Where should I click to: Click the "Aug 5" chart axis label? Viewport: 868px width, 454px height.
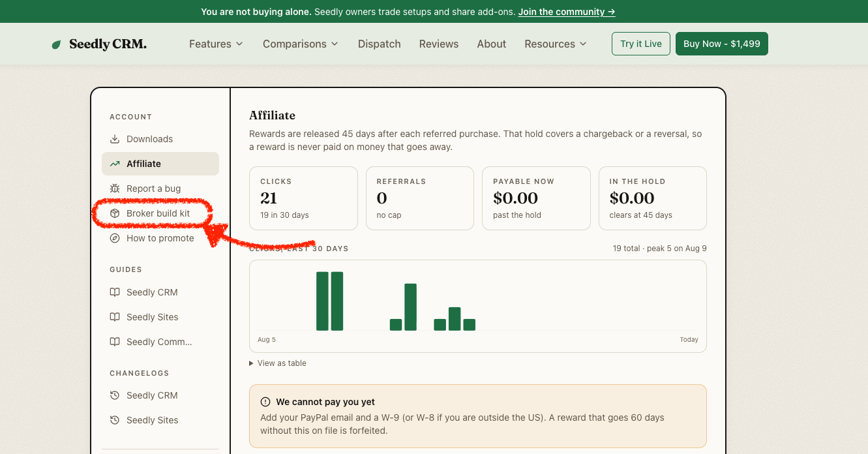pos(267,340)
